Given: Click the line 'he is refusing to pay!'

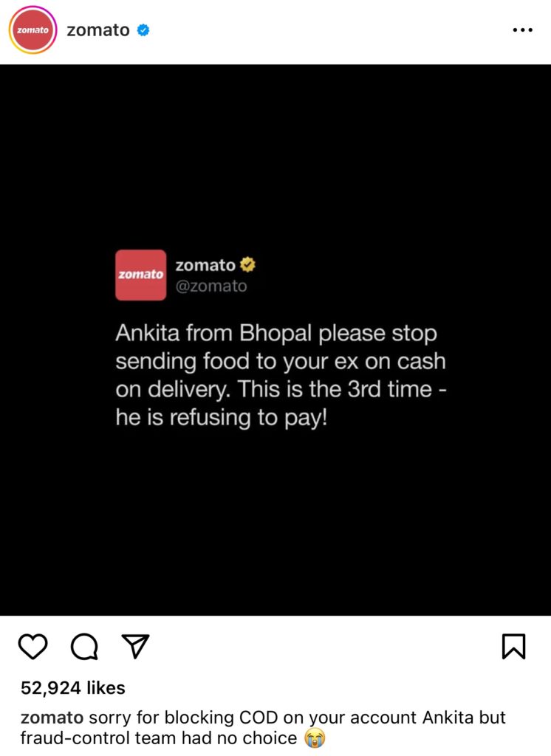Looking at the screenshot, I should [222, 417].
